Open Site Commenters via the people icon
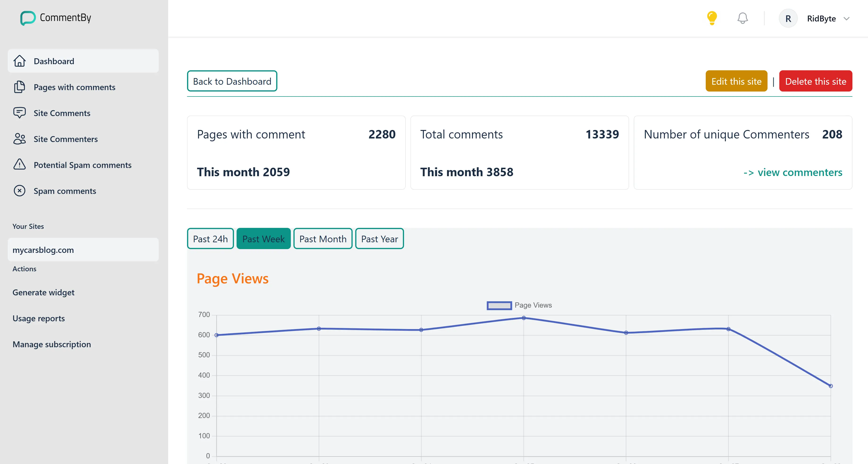Image resolution: width=868 pixels, height=464 pixels. pyautogui.click(x=19, y=139)
